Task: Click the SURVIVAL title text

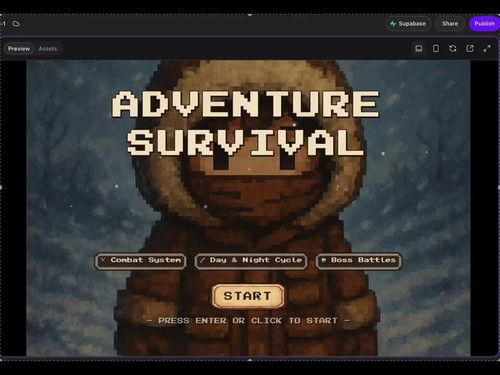Action: point(246,143)
